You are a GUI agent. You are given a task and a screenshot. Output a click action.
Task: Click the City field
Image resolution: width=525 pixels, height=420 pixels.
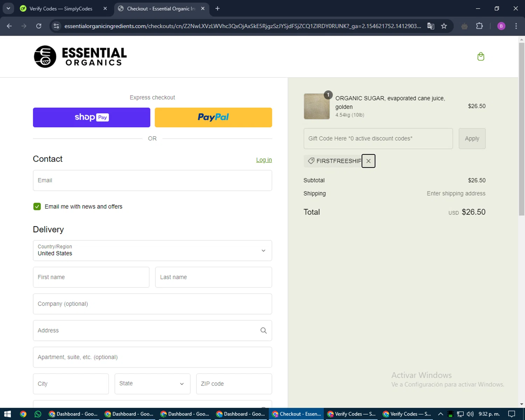[71, 384]
